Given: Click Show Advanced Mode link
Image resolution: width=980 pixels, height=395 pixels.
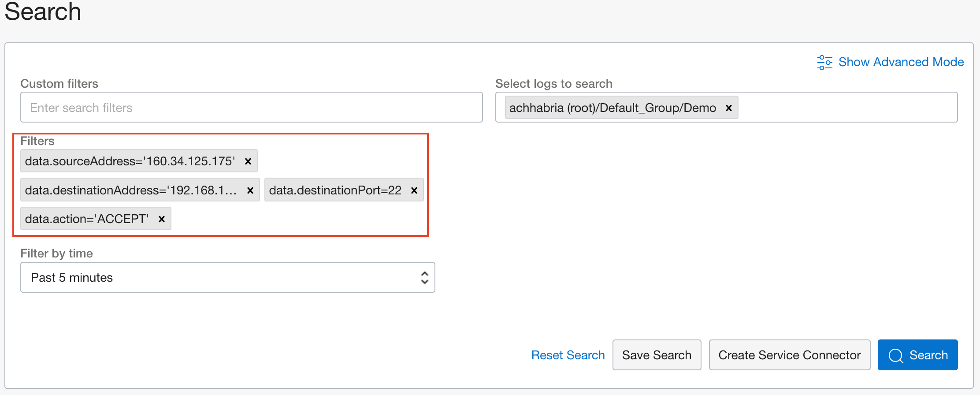Looking at the screenshot, I should tap(901, 62).
